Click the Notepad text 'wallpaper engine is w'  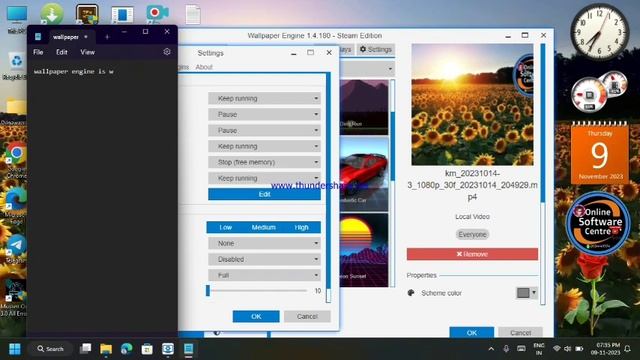point(74,71)
